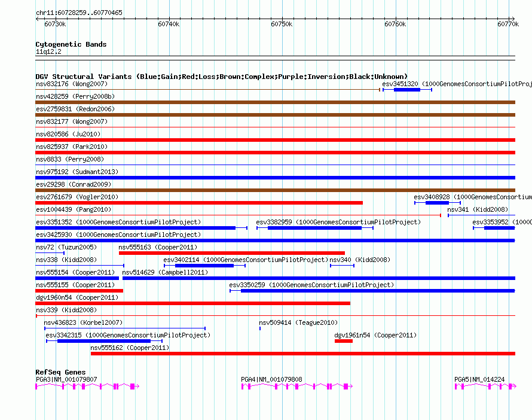The height and width of the screenshot is (420, 532).
Task: Click the nsv338 (Kidd2008) label
Action: [66, 260]
